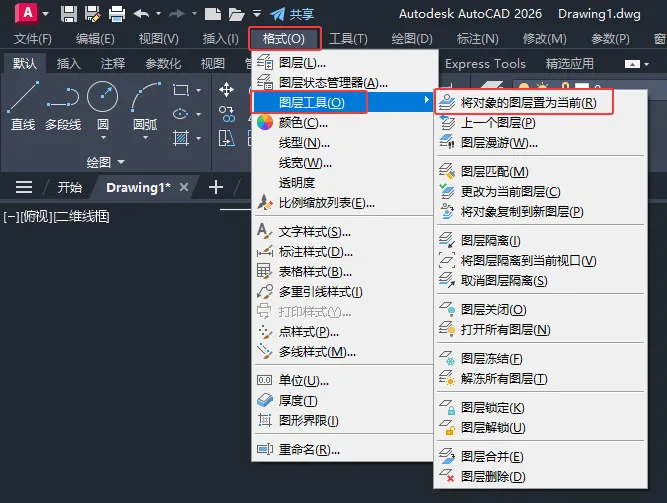
Task: Select the ellipse tool icon
Action: (x=181, y=114)
